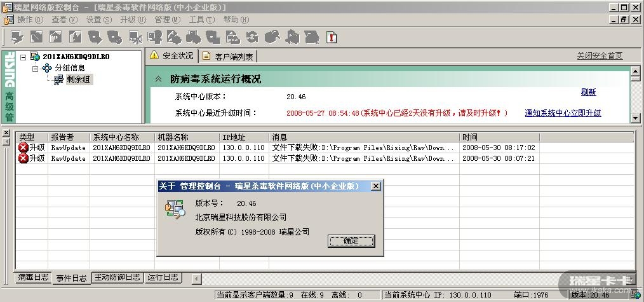Screen dimensions: 644x302
Task: Click the document icon left of 操作 menu
Action: pos(9,20)
